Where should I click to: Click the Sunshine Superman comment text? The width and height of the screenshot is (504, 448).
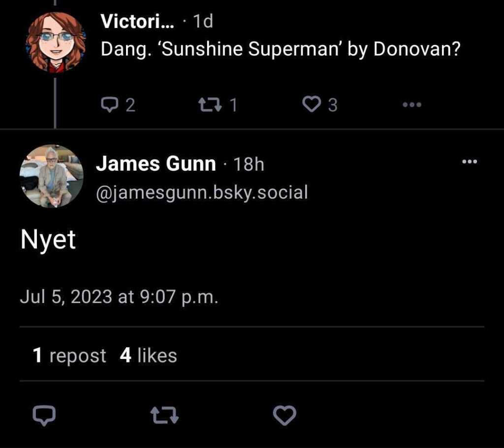(280, 49)
